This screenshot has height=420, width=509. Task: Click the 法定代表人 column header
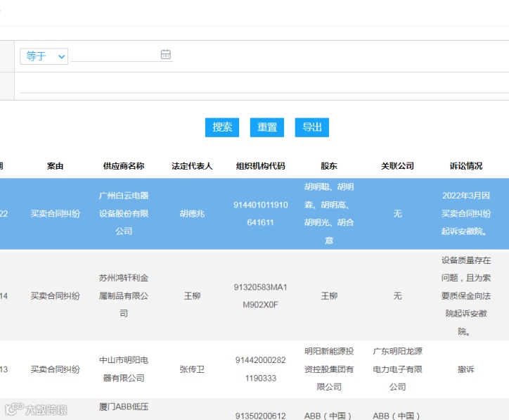pos(192,166)
